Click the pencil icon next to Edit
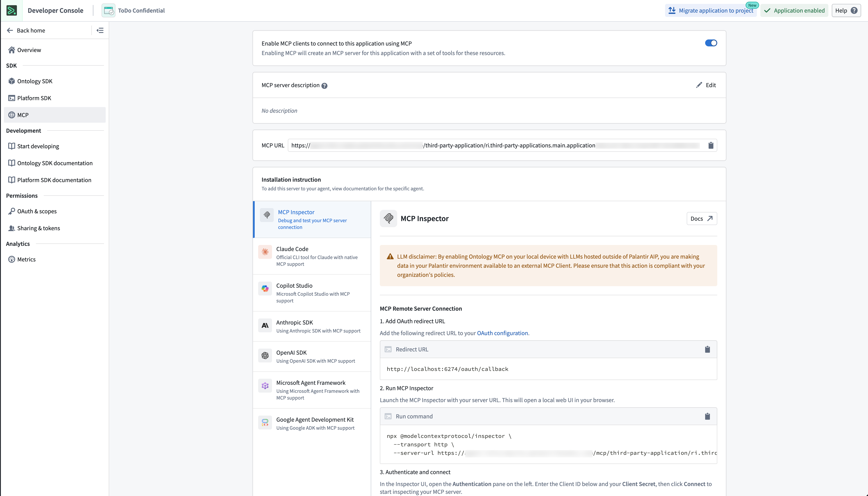Image resolution: width=868 pixels, height=496 pixels. point(699,85)
